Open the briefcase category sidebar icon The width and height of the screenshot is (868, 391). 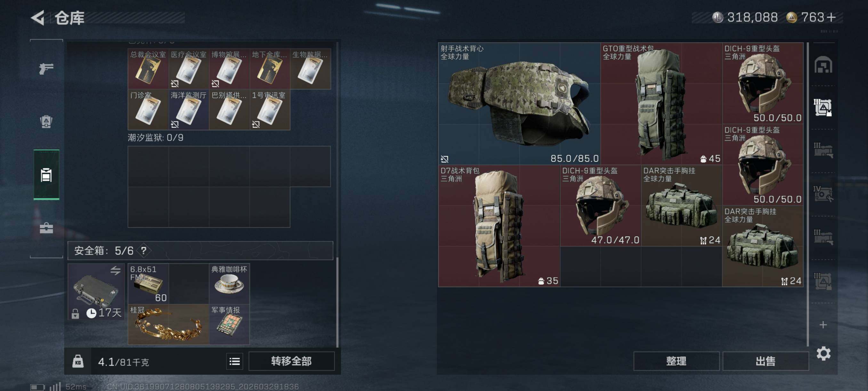46,228
